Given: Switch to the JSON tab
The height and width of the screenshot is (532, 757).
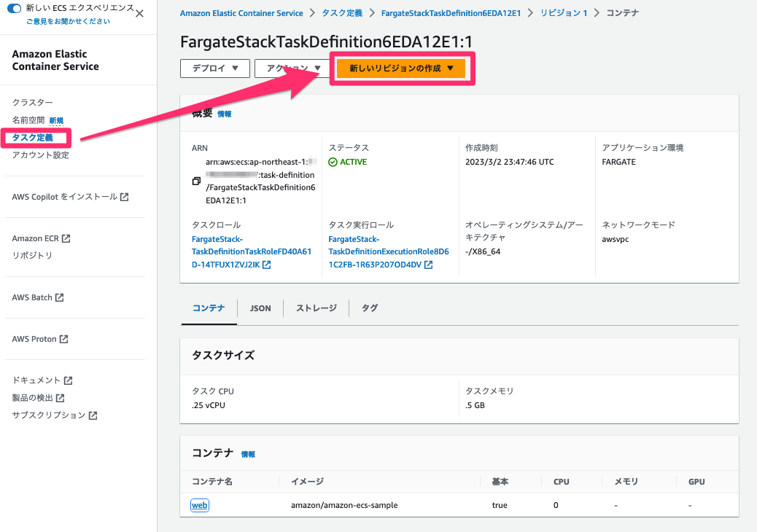Looking at the screenshot, I should coord(260,308).
